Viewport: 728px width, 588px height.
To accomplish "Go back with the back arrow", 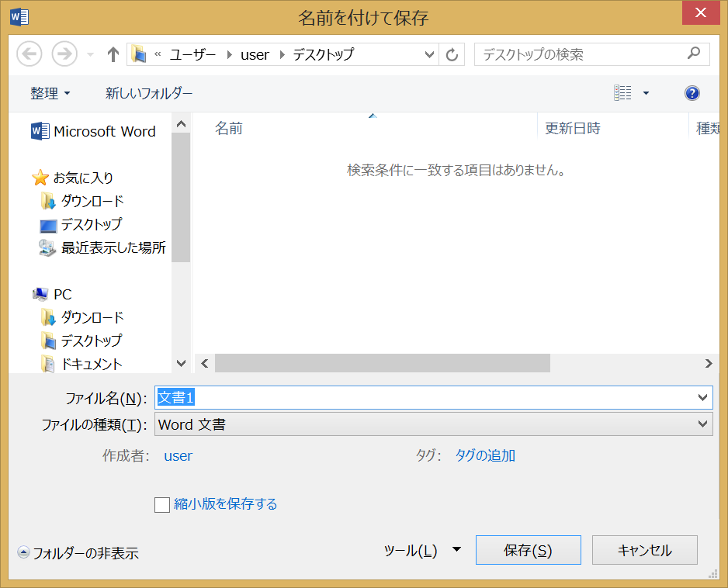I will [x=29, y=54].
